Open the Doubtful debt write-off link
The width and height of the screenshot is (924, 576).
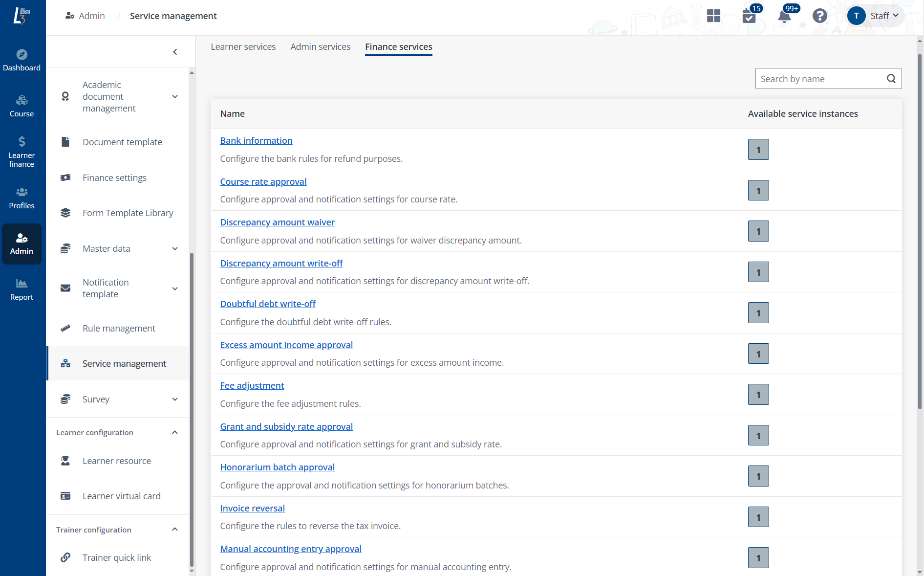pyautogui.click(x=267, y=304)
